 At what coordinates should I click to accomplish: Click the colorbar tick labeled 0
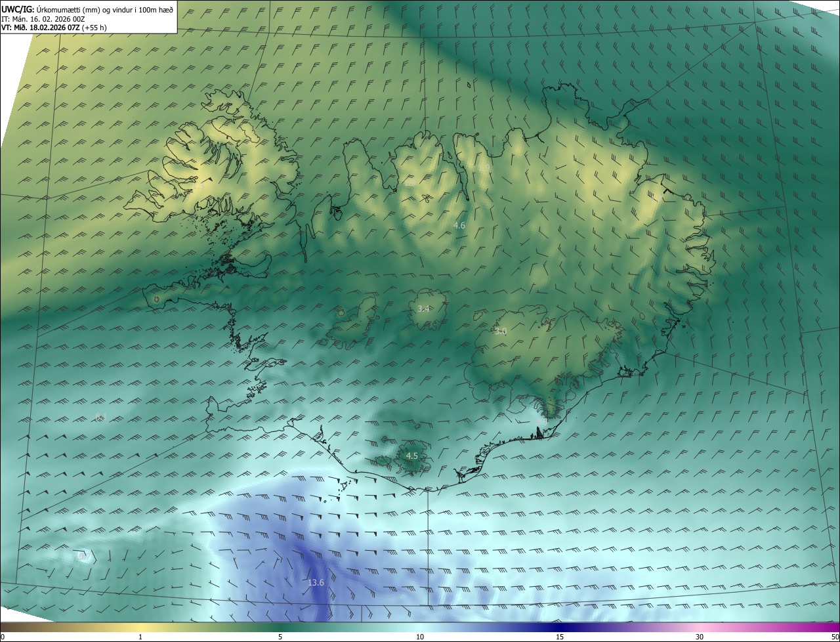(x=3, y=637)
